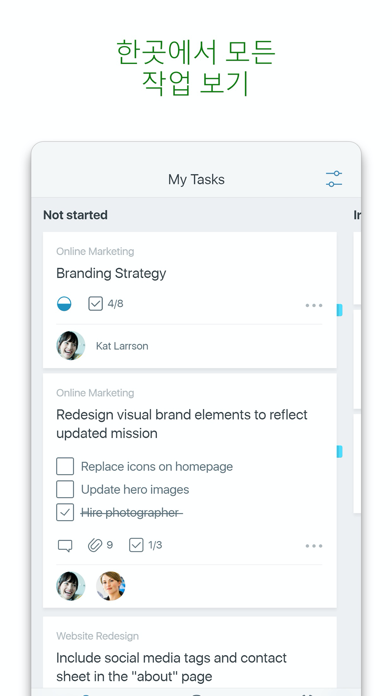The image size is (392, 696).
Task: Click the blue label tag on Branding Strategy card
Action: (340, 310)
